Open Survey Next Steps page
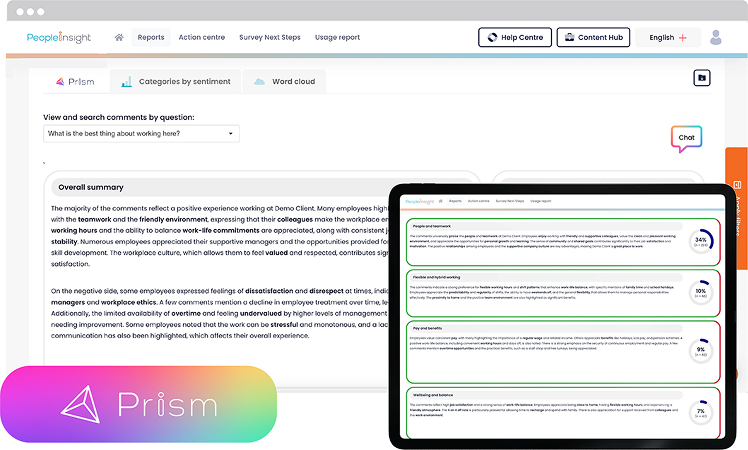 tap(269, 38)
